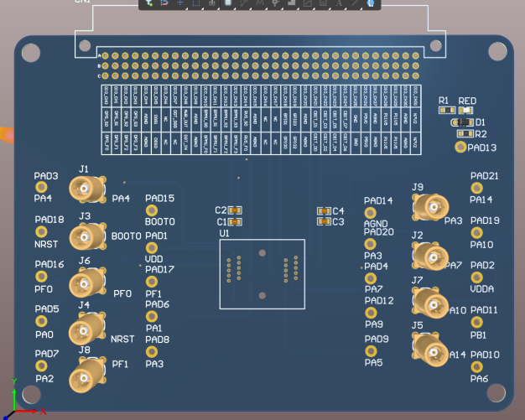Click the PAD13 gold test pad
Screen dimensions: 525x420
pos(460,148)
